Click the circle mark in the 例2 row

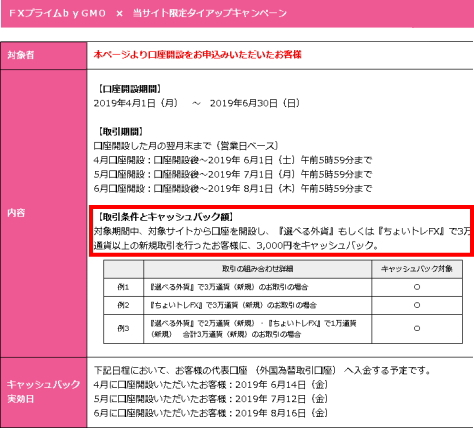pos(417,305)
